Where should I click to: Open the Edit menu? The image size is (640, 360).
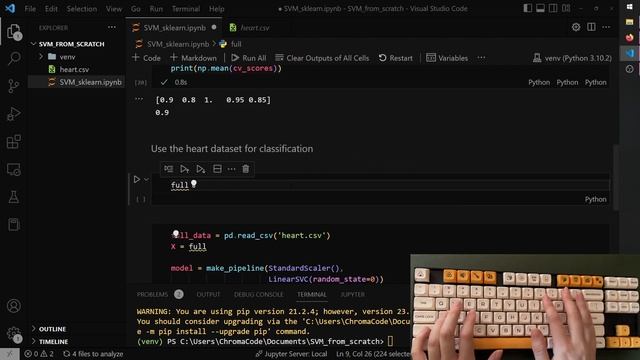(x=51, y=9)
